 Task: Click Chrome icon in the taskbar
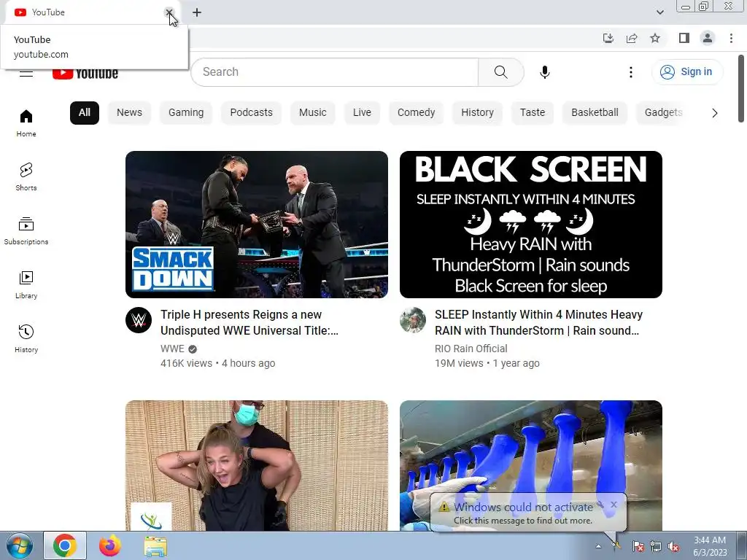pos(65,545)
